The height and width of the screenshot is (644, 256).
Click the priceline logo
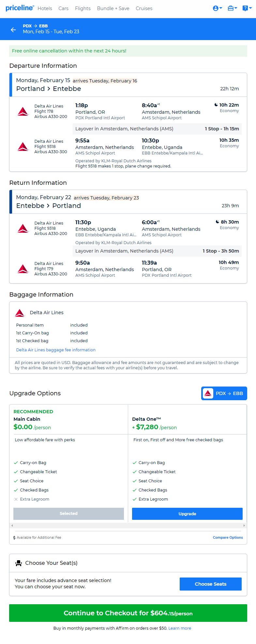pos(20,8)
